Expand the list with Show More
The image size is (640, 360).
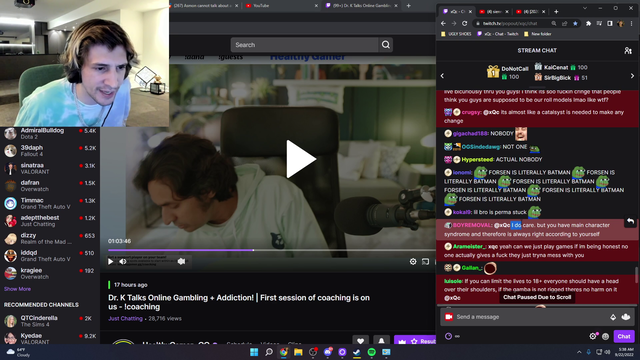point(17,289)
